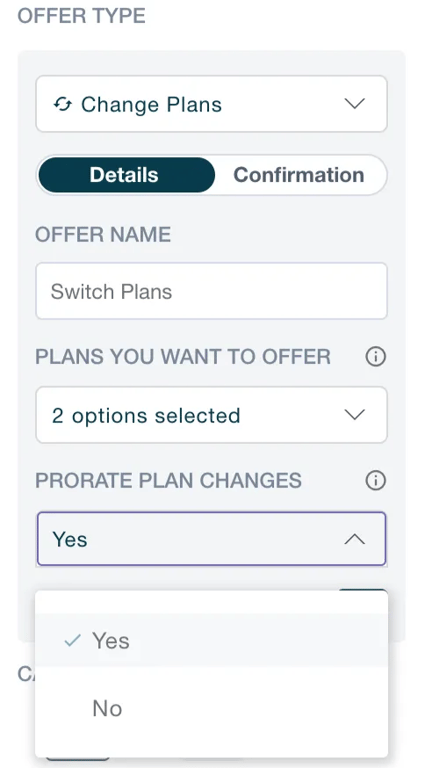Screen dimensions: 425x768
Task: Click the Offer Type section heading
Action: tap(82, 16)
